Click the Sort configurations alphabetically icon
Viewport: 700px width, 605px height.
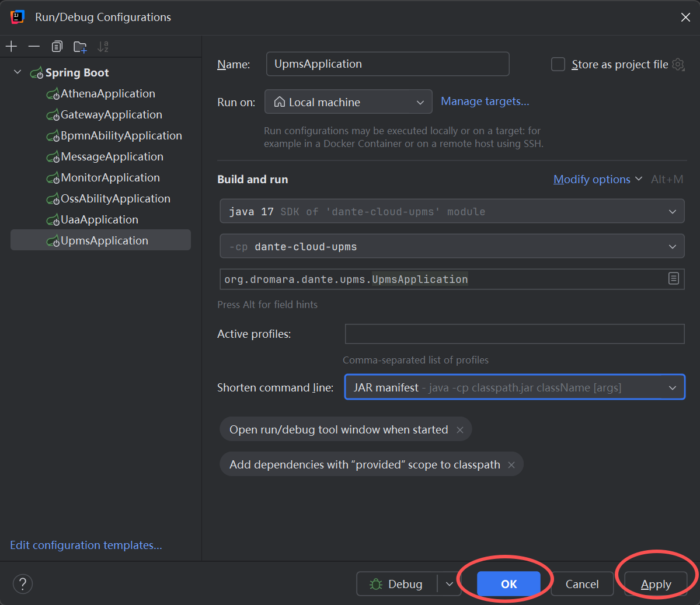[x=103, y=47]
